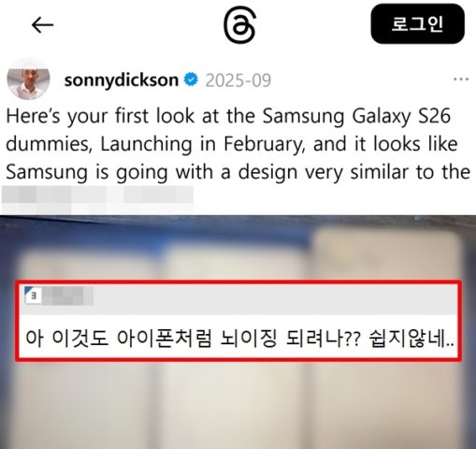Open the 로그인 login button
Screen dimensions: 476x449
[417, 23]
